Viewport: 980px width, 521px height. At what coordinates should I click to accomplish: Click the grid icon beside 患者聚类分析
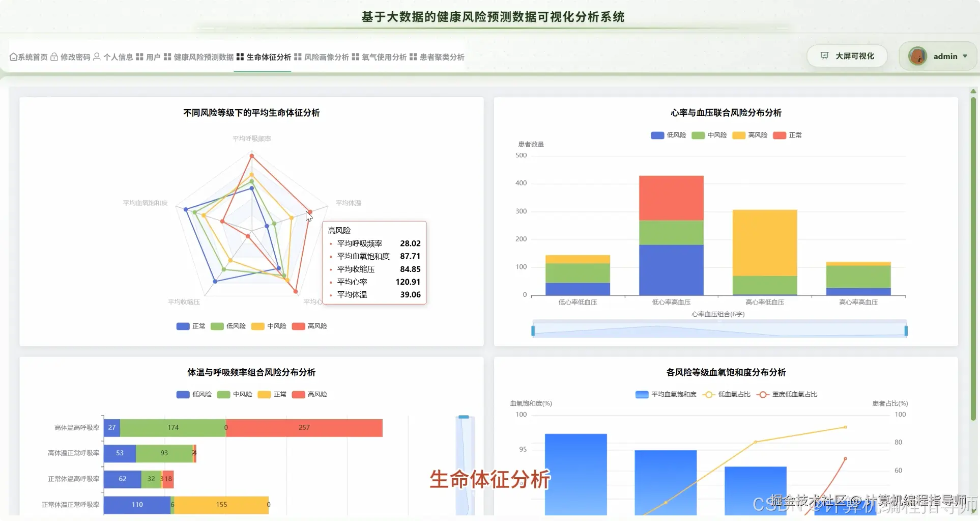[413, 57]
